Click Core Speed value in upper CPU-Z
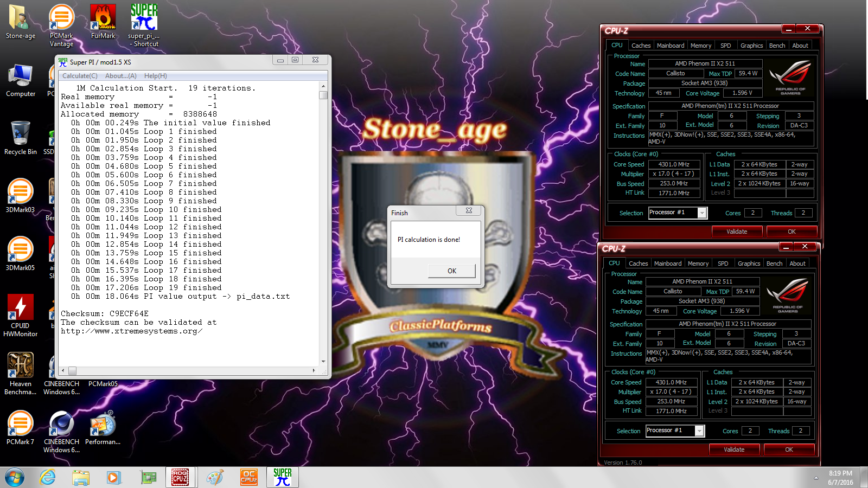The height and width of the screenshot is (488, 868). coord(674,164)
